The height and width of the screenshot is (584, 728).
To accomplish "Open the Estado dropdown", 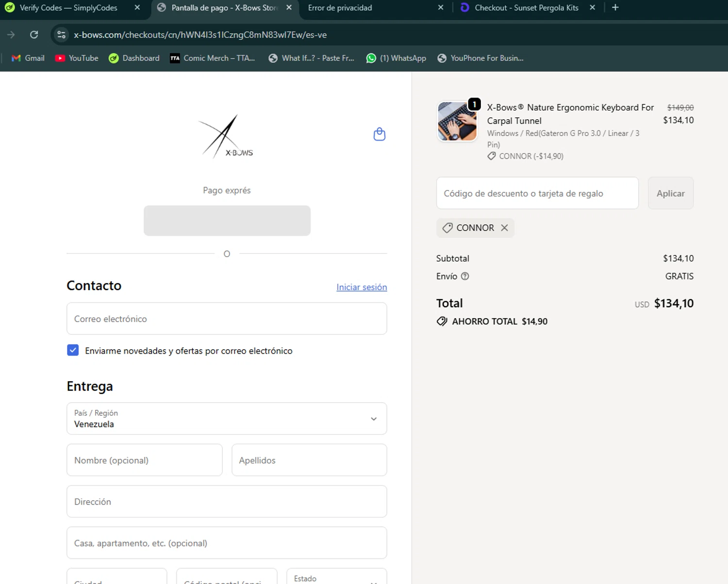I will click(337, 576).
